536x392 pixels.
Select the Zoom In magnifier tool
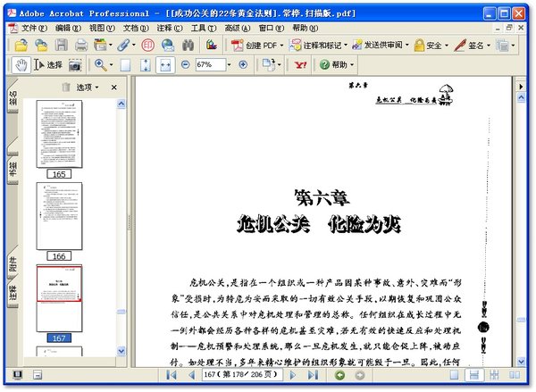point(100,65)
